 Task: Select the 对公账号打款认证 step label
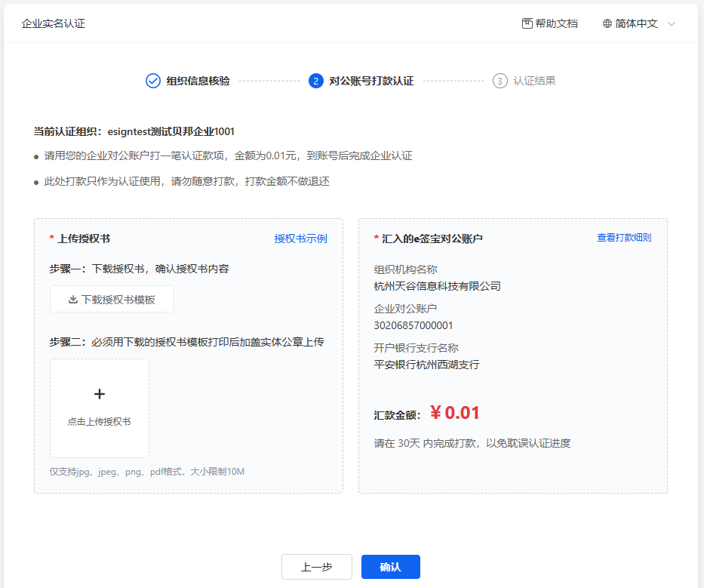point(371,81)
